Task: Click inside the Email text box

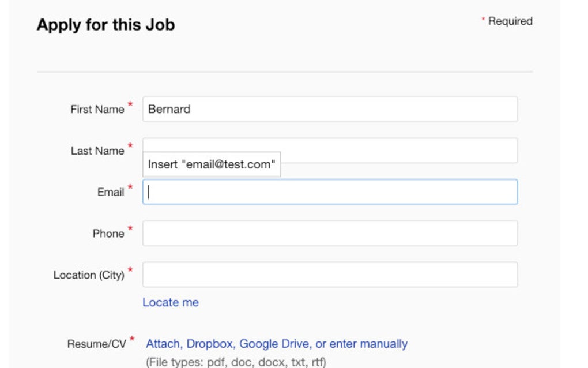Action: 330,192
